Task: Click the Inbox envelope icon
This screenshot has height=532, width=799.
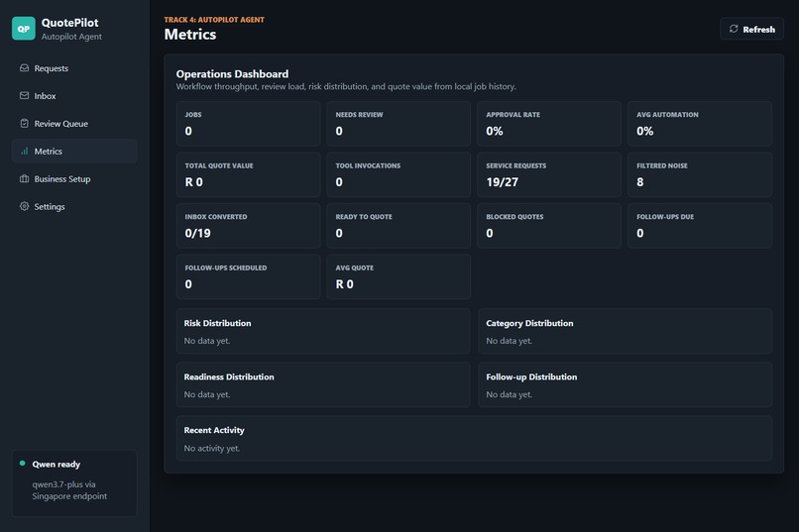Action: 24,95
